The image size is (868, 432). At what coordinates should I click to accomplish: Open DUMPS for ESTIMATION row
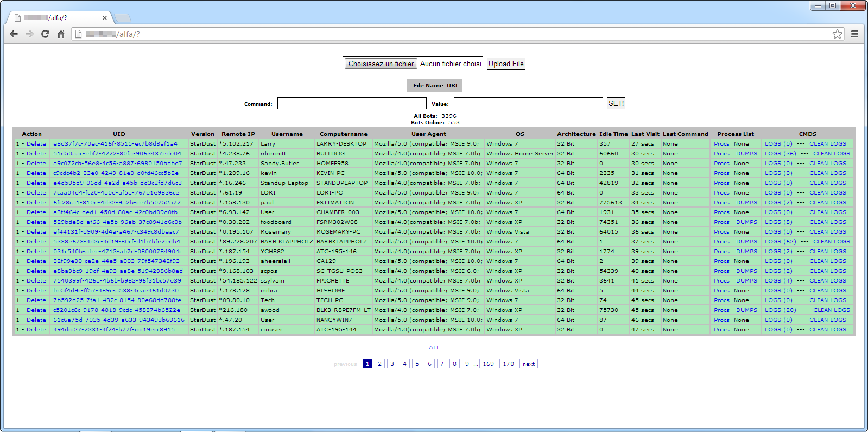pos(746,203)
